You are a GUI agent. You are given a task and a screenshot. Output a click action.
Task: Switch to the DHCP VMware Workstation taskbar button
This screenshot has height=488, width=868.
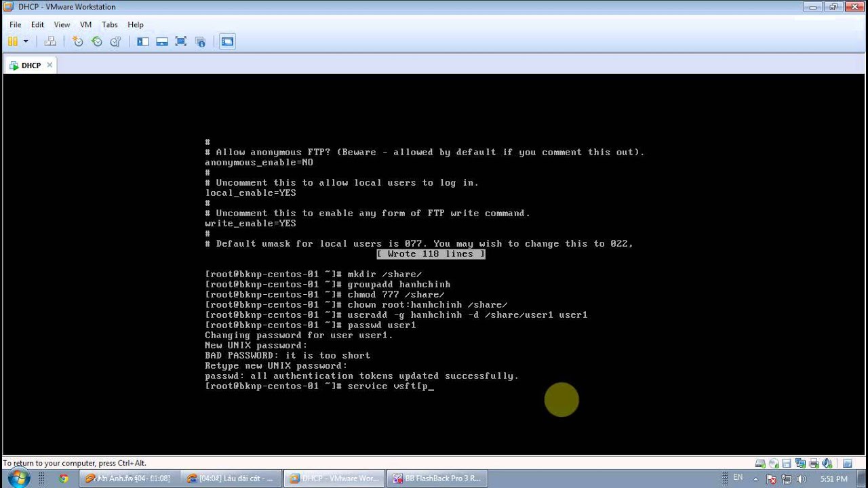point(334,479)
